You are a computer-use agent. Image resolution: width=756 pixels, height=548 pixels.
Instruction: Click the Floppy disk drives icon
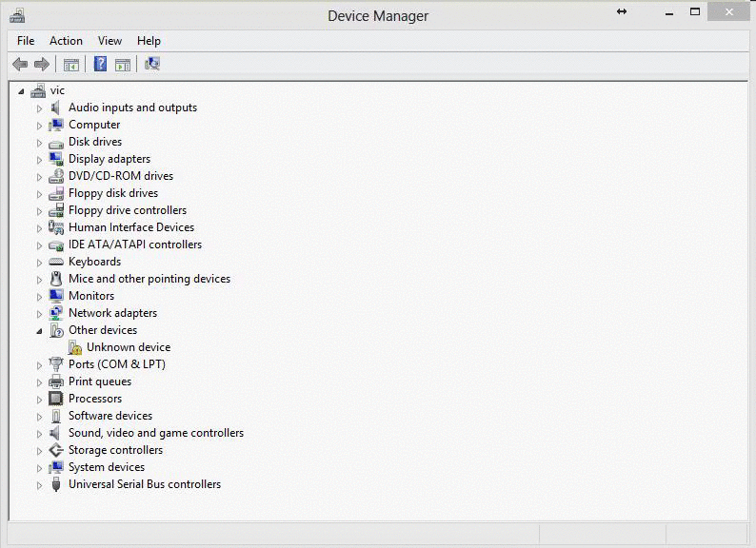[56, 193]
